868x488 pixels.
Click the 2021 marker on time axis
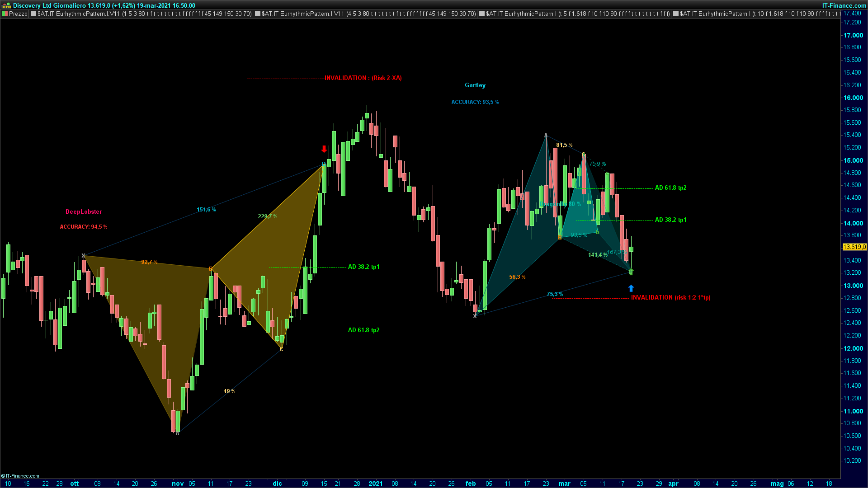click(376, 483)
